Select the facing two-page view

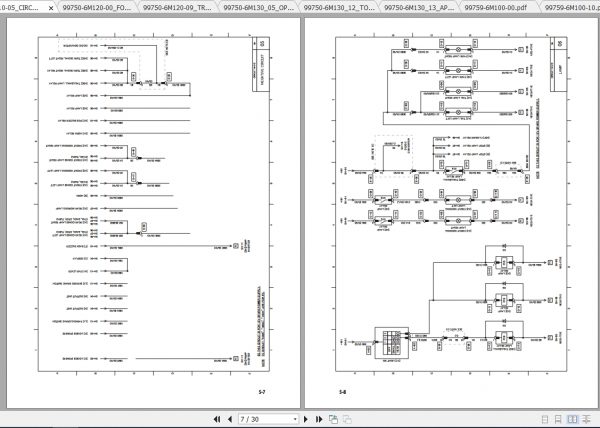point(572,419)
